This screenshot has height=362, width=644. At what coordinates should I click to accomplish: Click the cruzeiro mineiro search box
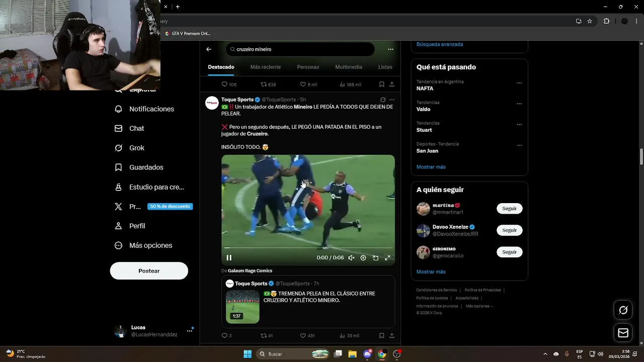click(300, 49)
